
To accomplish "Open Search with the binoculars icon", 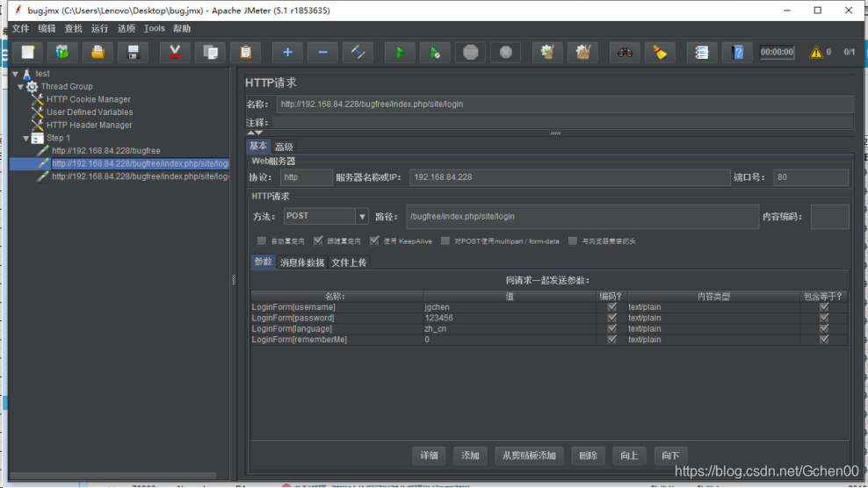I will point(625,52).
